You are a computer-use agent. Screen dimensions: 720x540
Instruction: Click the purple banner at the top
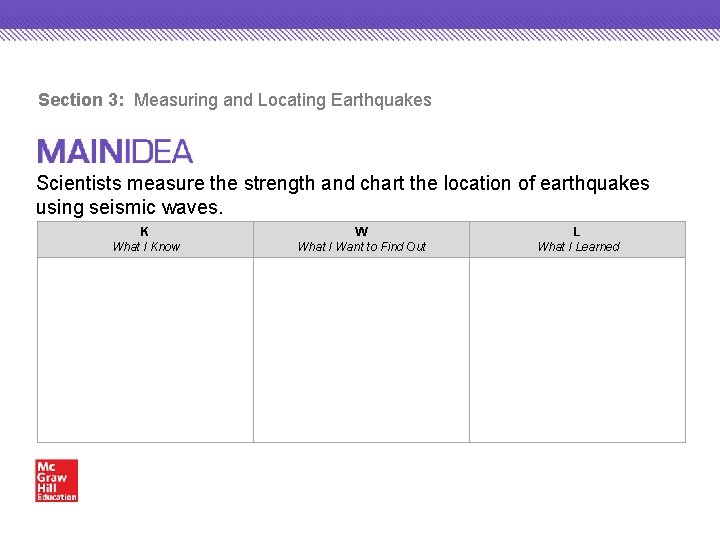point(360,13)
